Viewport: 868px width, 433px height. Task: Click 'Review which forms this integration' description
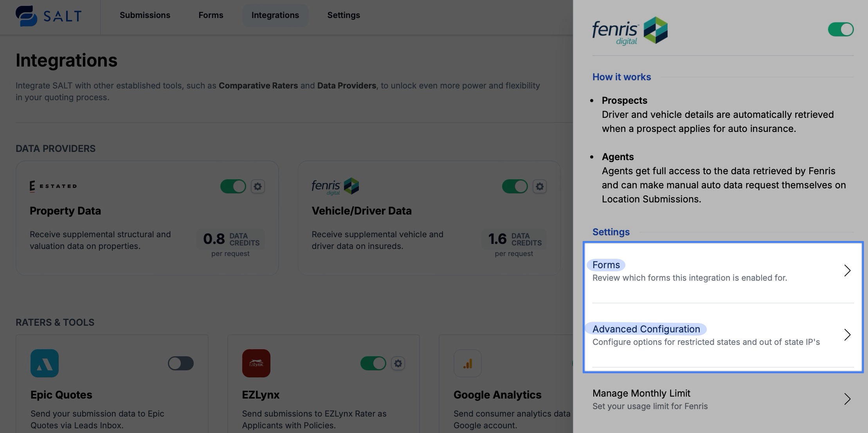coord(690,278)
